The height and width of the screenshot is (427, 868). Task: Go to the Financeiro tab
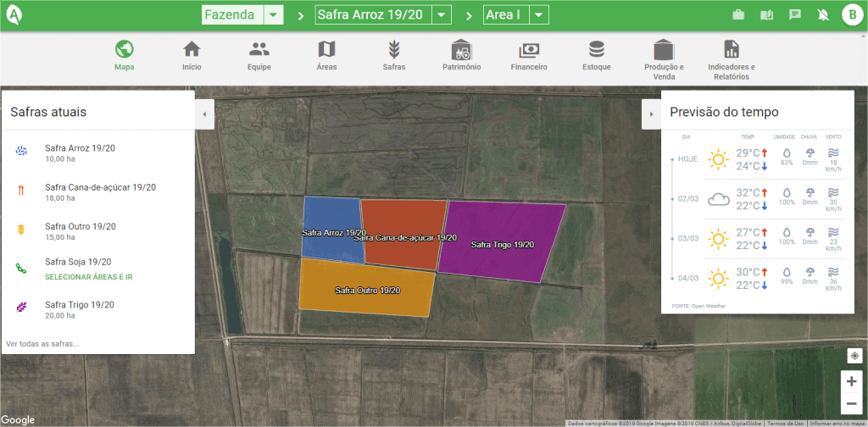pos(529,56)
